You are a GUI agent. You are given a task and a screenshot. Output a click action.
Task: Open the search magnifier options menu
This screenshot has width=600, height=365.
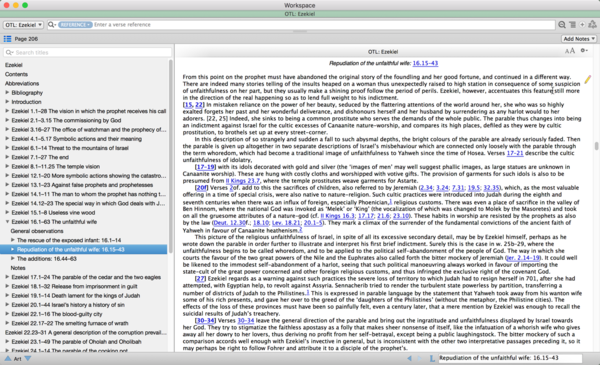[x=52, y=25]
